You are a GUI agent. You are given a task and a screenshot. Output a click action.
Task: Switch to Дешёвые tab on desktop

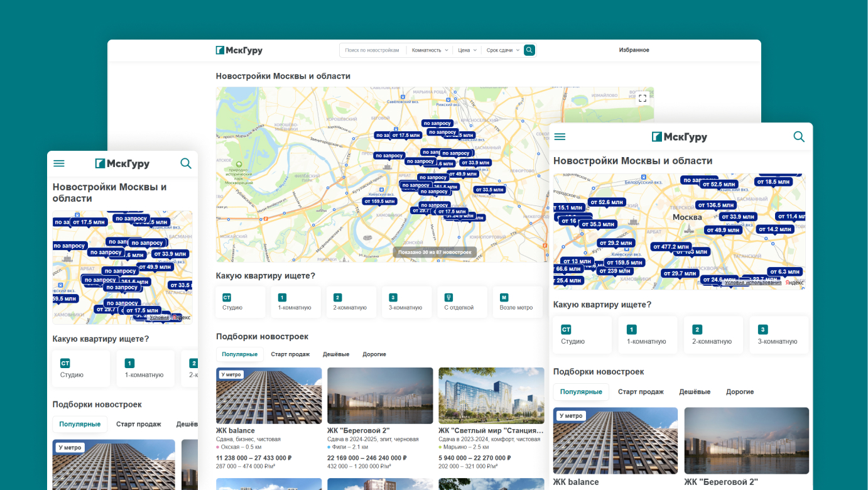pyautogui.click(x=336, y=354)
